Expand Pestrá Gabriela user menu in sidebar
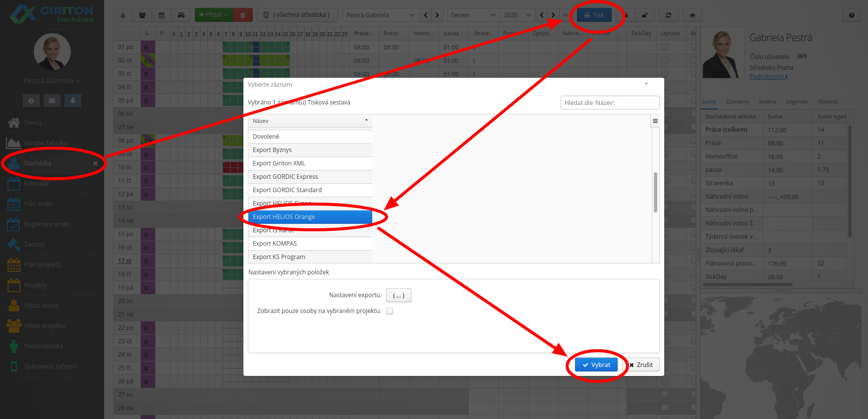This screenshot has width=868, height=419. (x=52, y=81)
